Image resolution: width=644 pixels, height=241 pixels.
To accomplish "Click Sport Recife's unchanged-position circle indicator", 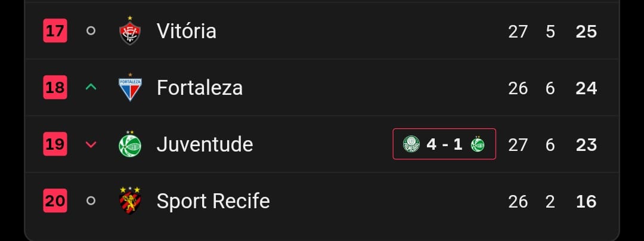I will tap(91, 201).
